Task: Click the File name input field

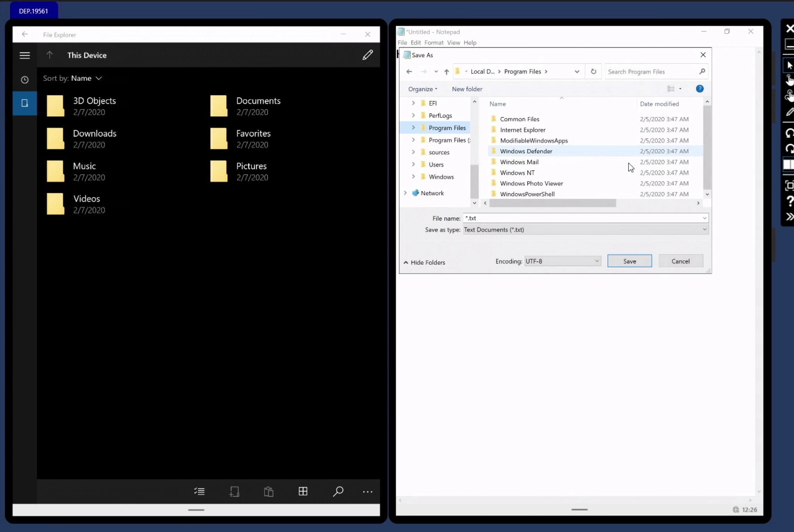Action: click(x=582, y=218)
